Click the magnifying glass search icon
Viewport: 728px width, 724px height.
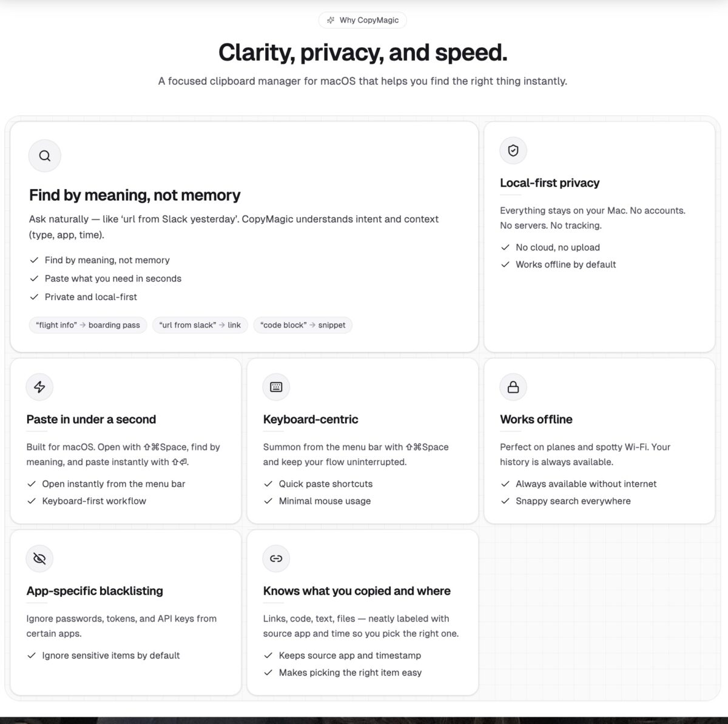45,156
